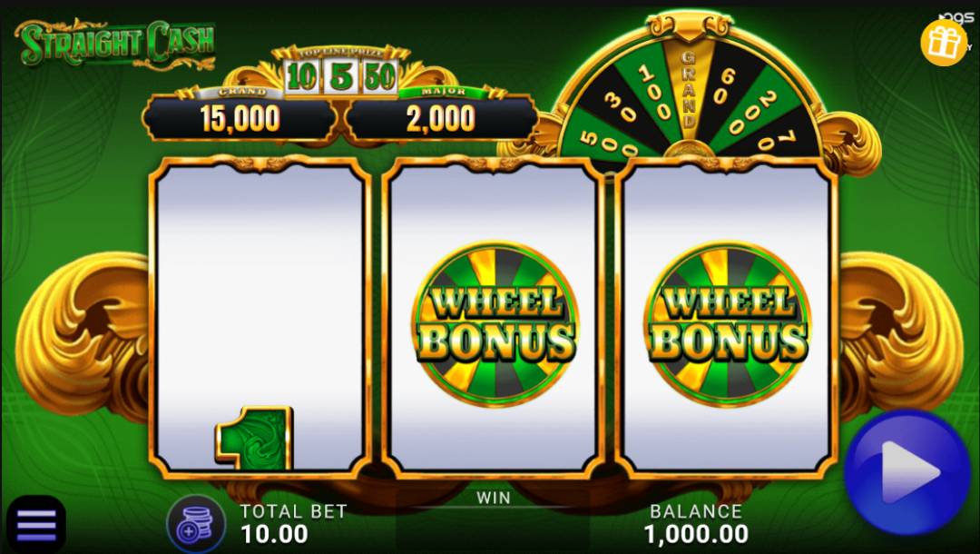Click the blue spin play button
The image size is (980, 554).
click(906, 472)
